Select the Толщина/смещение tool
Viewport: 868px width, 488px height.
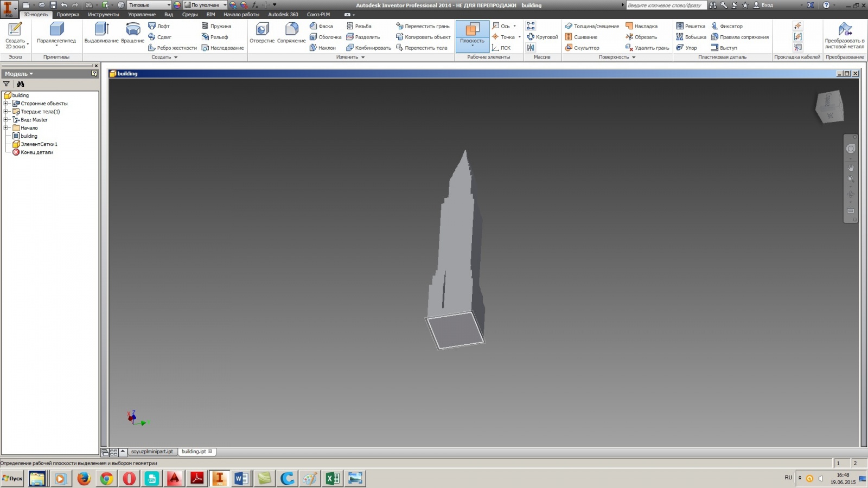[x=592, y=26]
